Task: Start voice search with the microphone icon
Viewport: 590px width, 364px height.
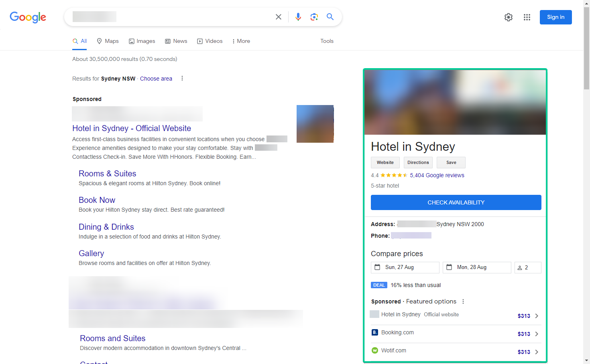Action: (x=298, y=17)
